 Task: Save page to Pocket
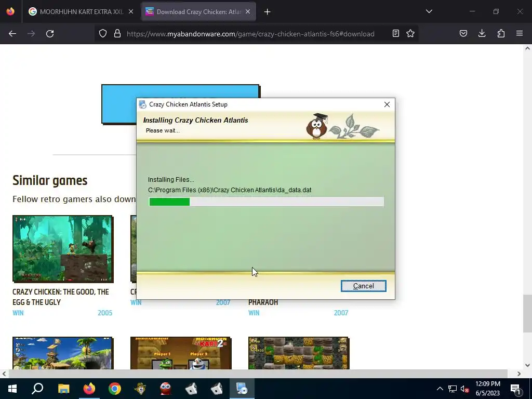pos(463,33)
